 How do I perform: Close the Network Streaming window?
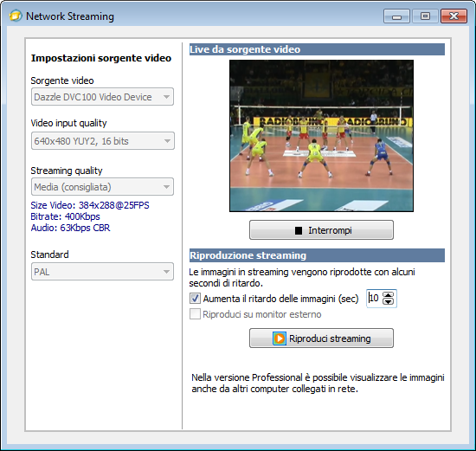click(x=453, y=16)
